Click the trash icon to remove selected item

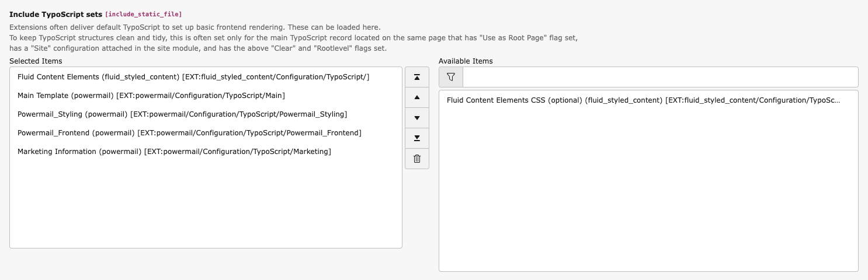click(x=417, y=159)
